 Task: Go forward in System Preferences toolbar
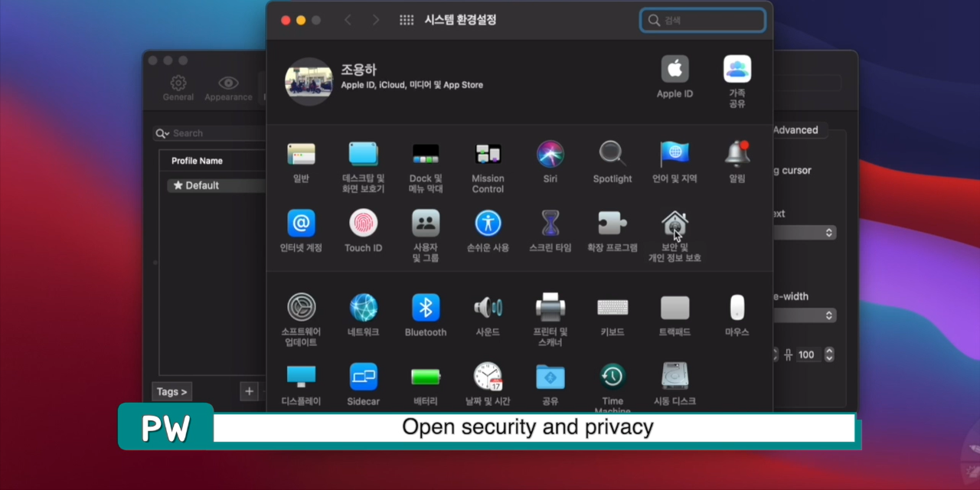[375, 21]
